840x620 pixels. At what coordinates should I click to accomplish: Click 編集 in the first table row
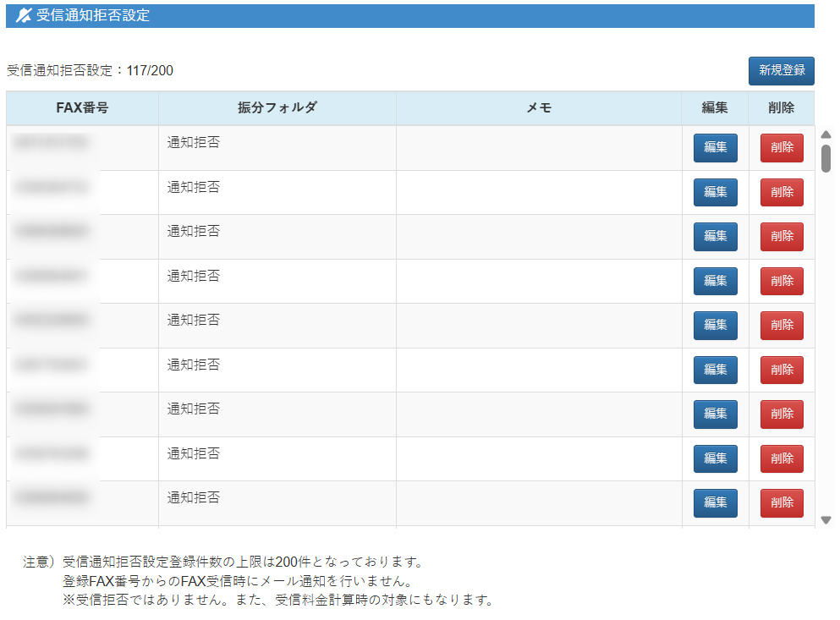715,147
